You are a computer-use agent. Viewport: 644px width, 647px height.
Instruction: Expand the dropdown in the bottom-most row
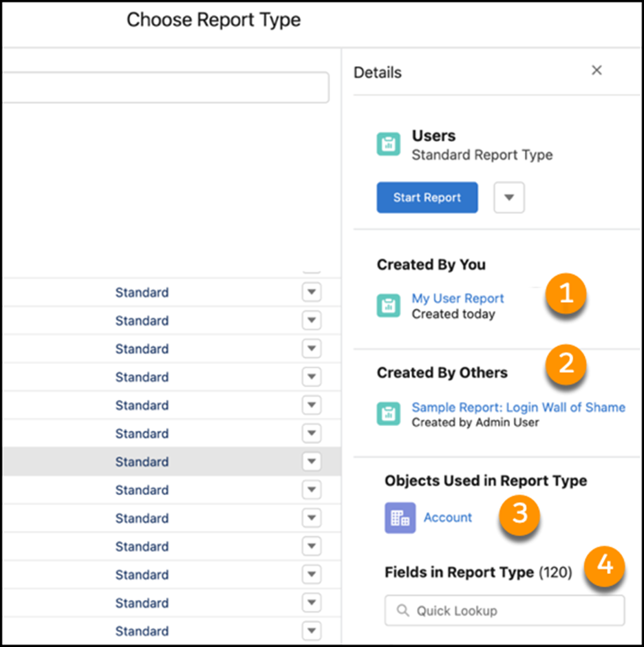click(312, 630)
